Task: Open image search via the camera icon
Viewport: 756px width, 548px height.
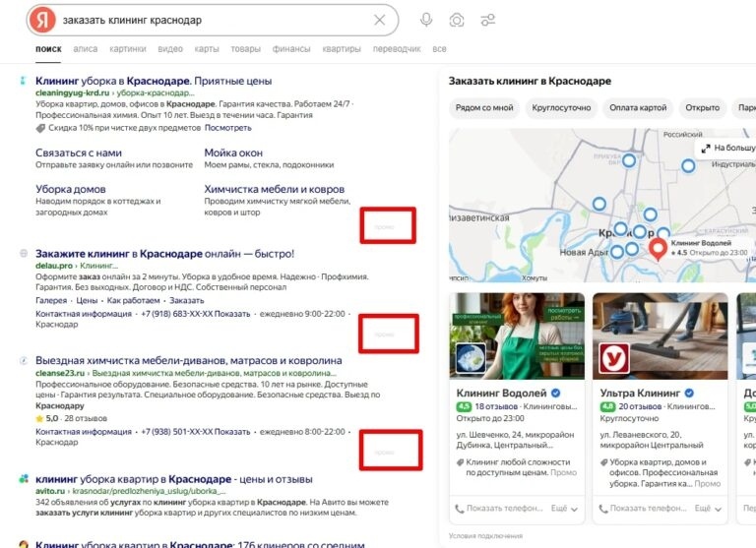Action: (457, 20)
